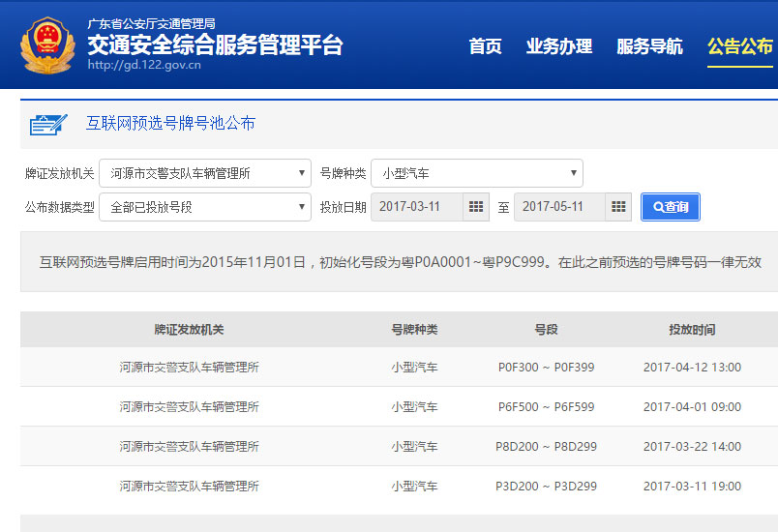The height and width of the screenshot is (532, 778).
Task: Select the 公告公布 tab
Action: pos(740,46)
